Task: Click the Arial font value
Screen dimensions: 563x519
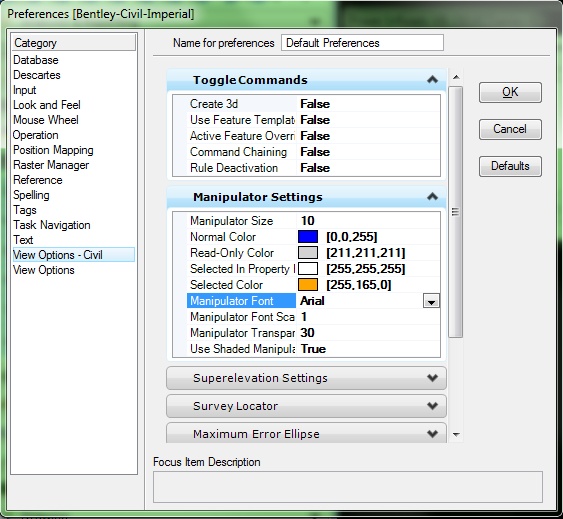Action: [x=312, y=301]
